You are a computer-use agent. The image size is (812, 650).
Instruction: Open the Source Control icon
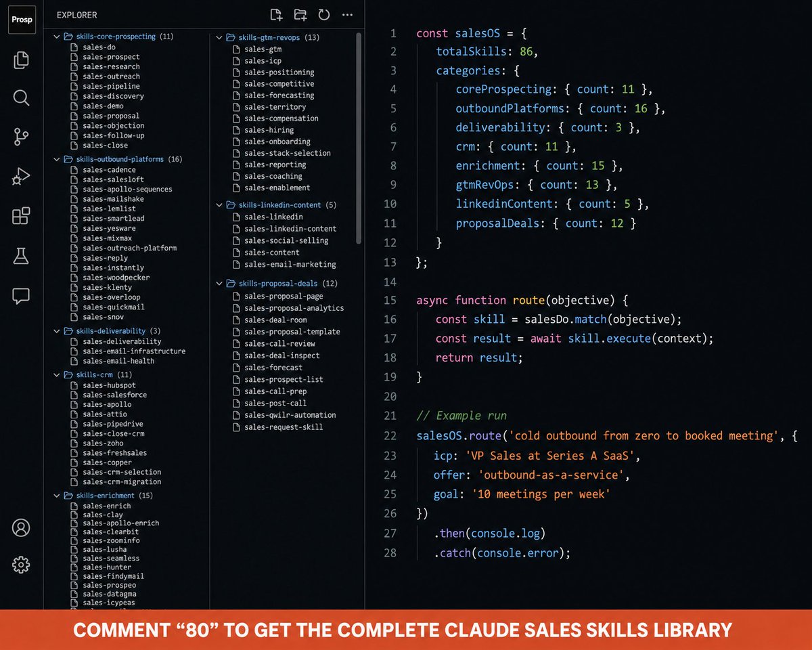[x=21, y=137]
